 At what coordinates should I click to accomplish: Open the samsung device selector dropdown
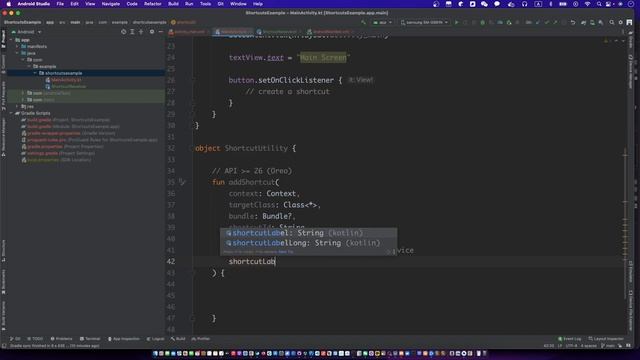point(424,22)
